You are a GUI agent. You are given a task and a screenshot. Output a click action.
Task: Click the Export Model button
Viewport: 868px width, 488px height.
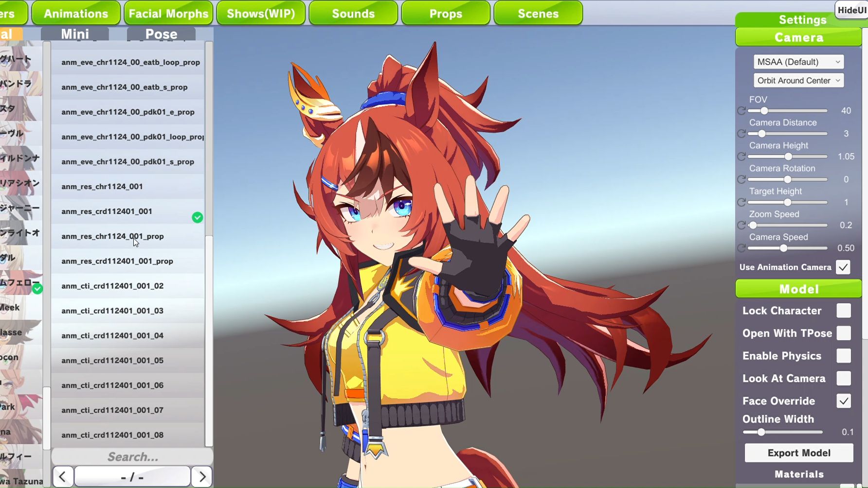[x=799, y=453]
